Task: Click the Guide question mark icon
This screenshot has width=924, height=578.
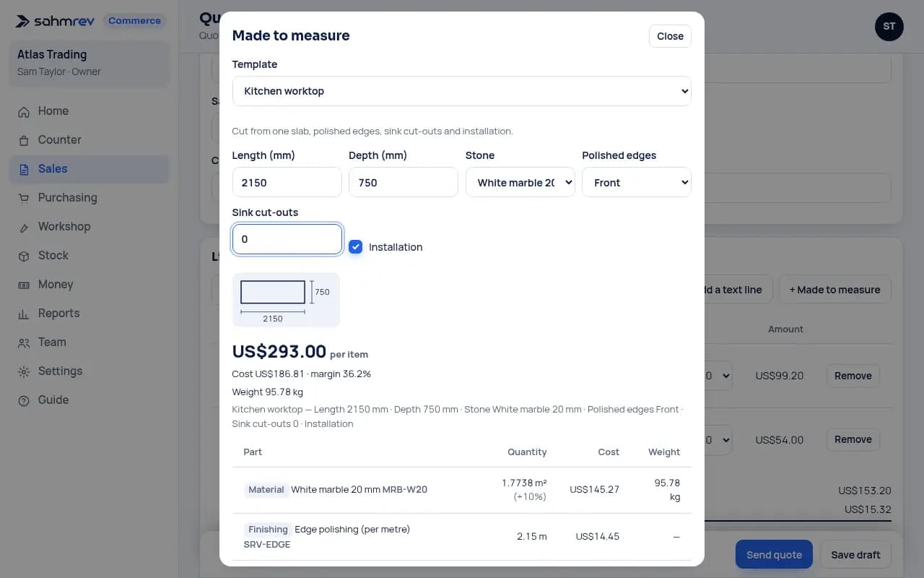Action: pos(24,400)
